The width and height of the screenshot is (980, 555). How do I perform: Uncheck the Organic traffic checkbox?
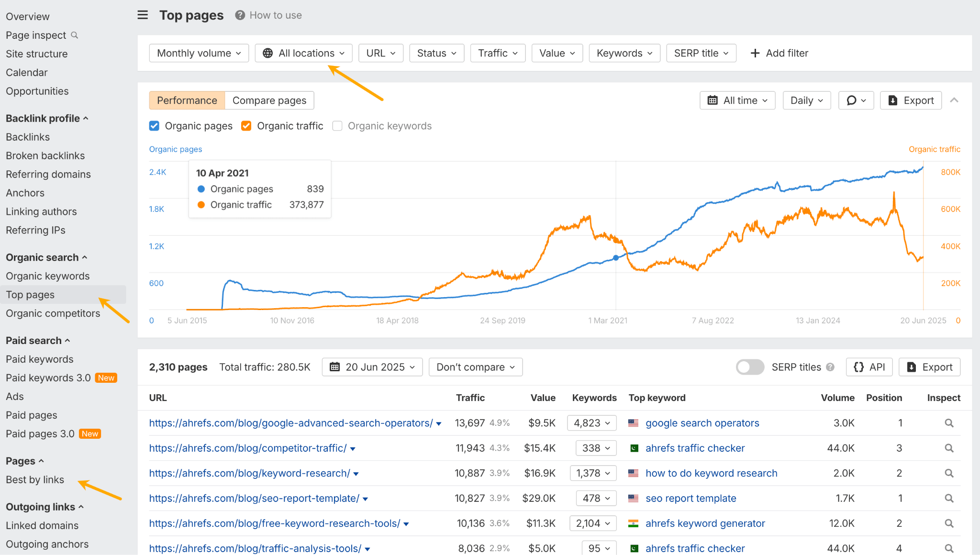coord(246,125)
